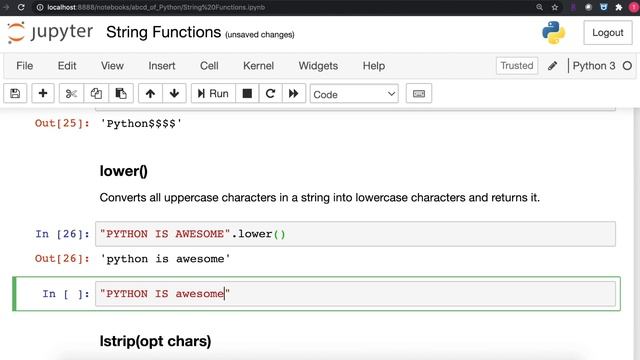Click the lower() heading
The image size is (640, 360).
click(124, 171)
